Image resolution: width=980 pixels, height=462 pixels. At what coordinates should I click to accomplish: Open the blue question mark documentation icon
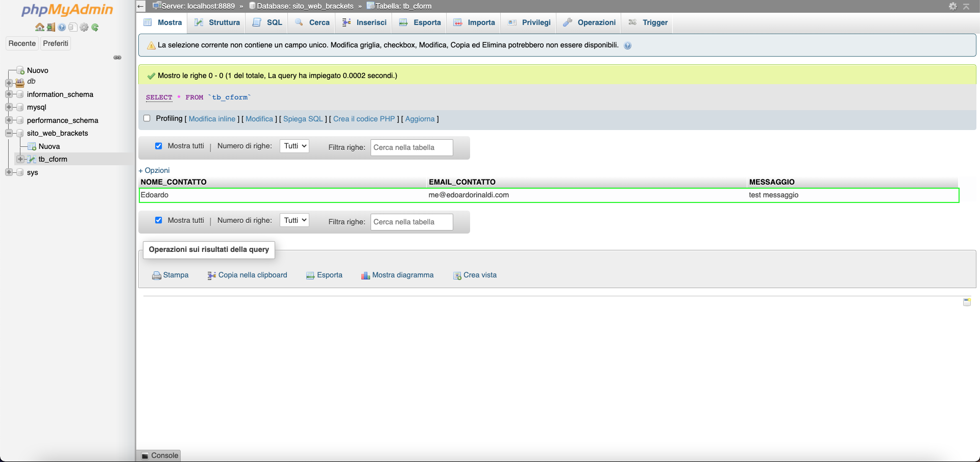[x=62, y=28]
